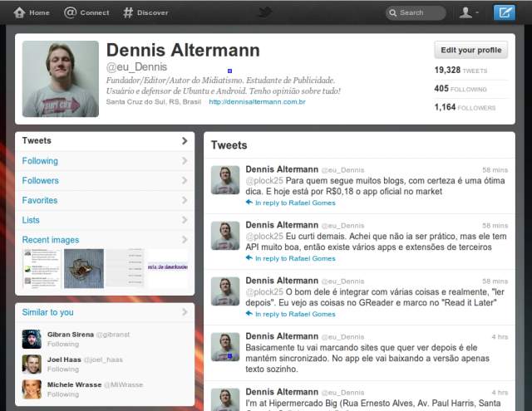The width and height of the screenshot is (532, 411).
Task: Click the chevron on Favorites row
Action: click(185, 200)
